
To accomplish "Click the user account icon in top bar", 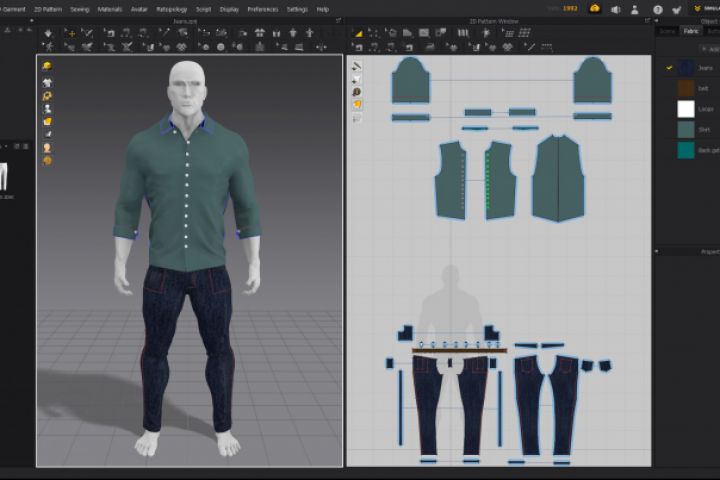I will coord(636,9).
